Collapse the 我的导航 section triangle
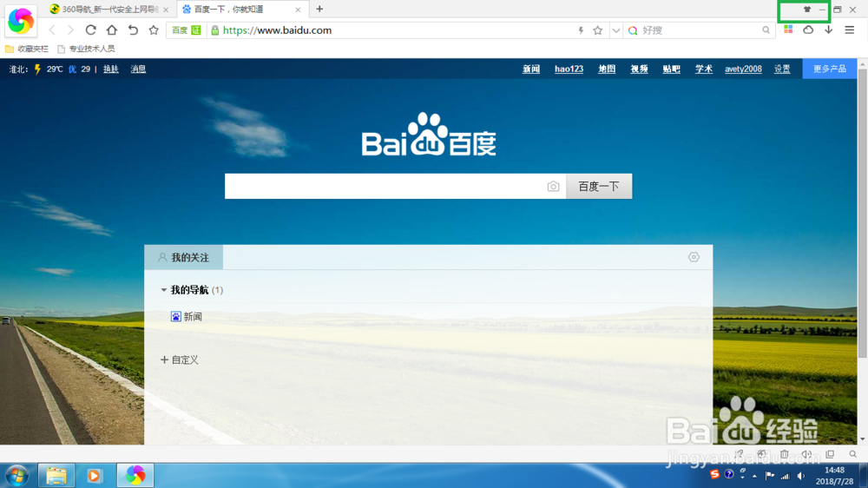 [163, 290]
